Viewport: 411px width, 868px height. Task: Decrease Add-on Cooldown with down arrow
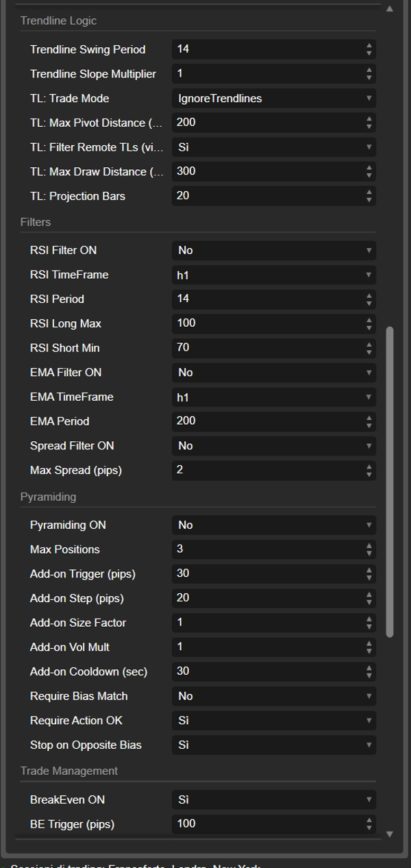pos(369,675)
